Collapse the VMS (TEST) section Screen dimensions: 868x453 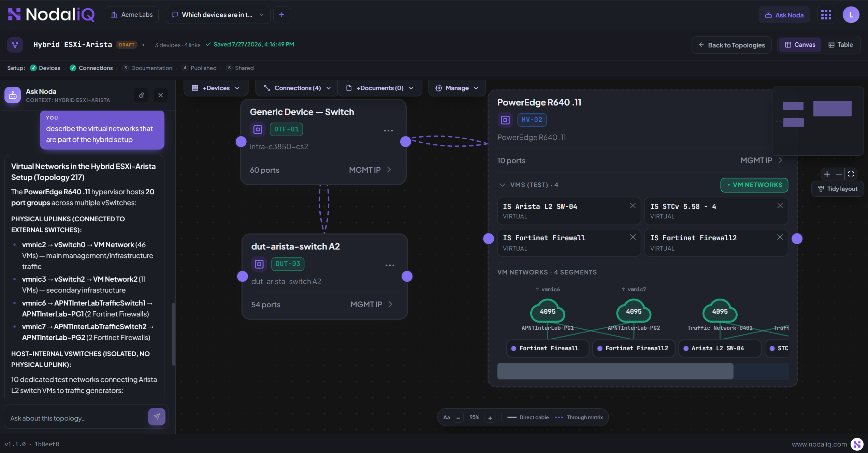[502, 185]
